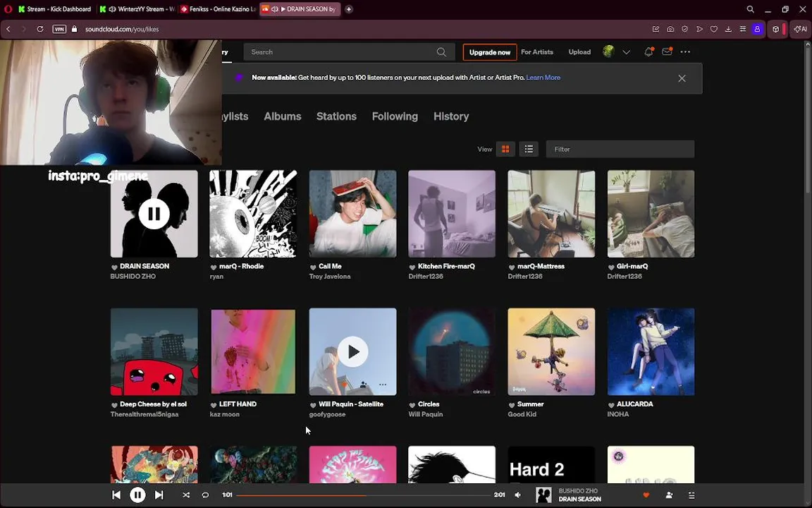Open artist Troy Javelona
The image size is (812, 508).
[x=330, y=277]
